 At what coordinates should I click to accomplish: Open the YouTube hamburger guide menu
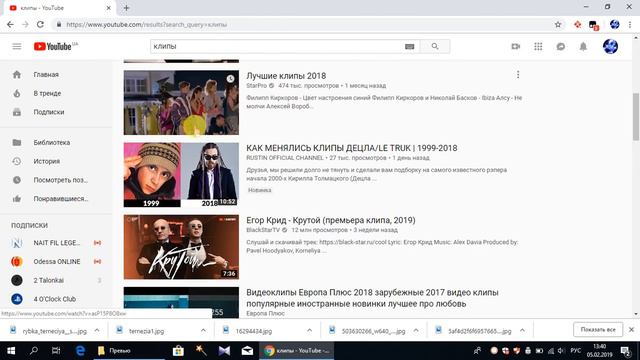17,47
